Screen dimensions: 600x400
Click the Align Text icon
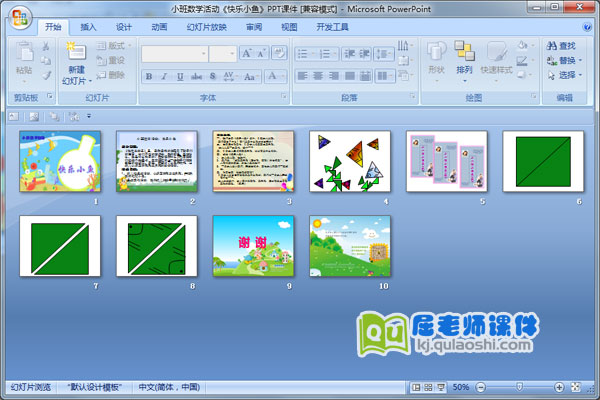(x=405, y=60)
